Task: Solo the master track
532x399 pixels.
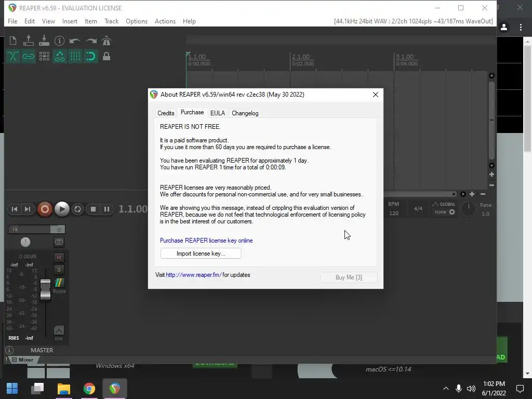Action: point(59,270)
